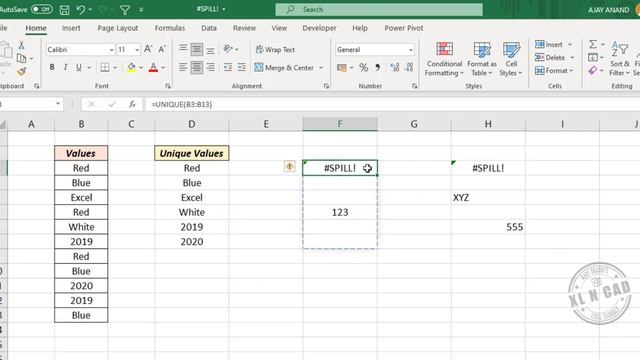This screenshot has height=360, width=640.
Task: Toggle the AutoSave switch
Action: click(x=42, y=9)
